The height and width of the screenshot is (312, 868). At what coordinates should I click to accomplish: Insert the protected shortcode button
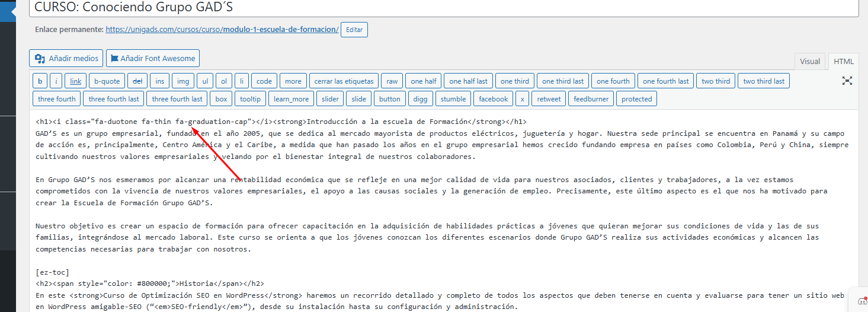coord(637,98)
